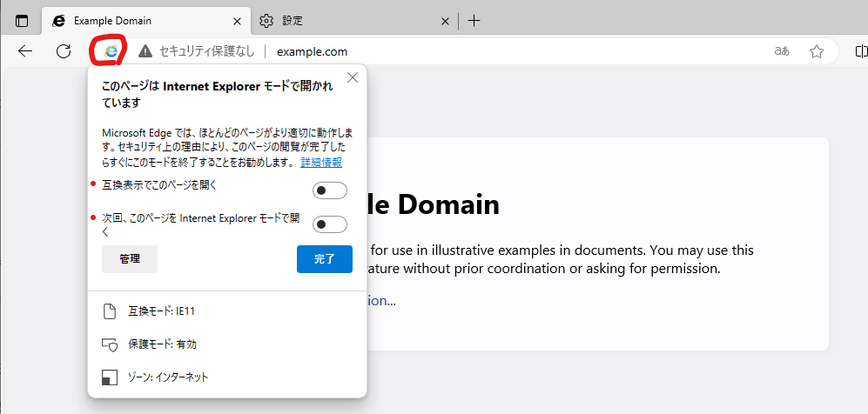
Task: Click the 完了 button
Action: click(325, 258)
